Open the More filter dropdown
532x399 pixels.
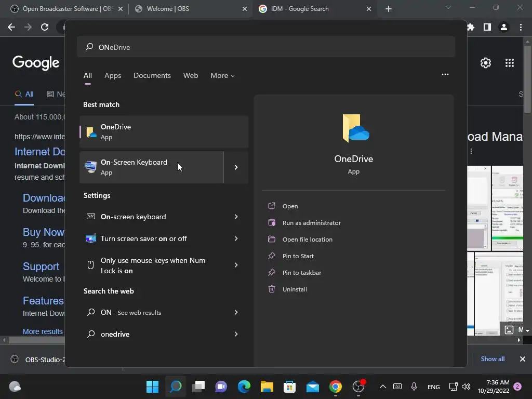coord(222,75)
